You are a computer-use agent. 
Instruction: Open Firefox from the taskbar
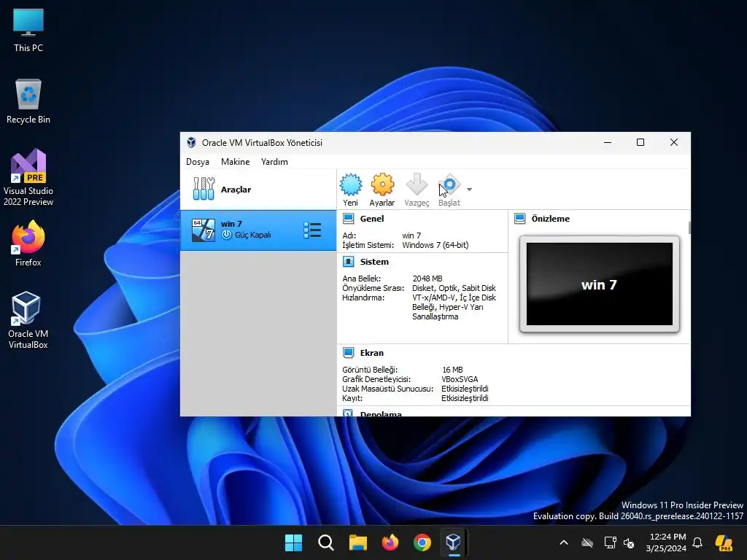point(390,542)
